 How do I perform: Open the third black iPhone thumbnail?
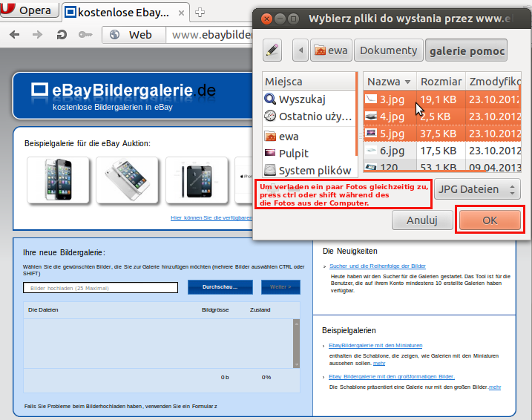(197, 180)
